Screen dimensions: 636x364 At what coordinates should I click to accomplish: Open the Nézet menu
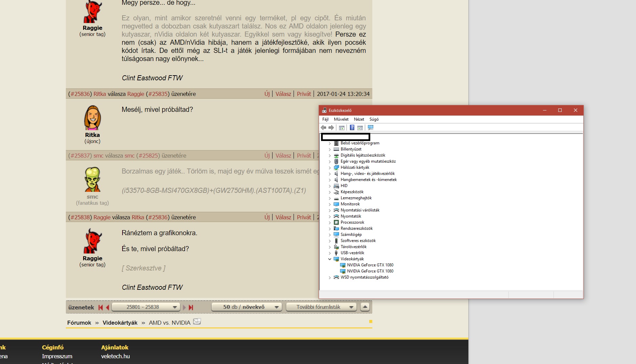pos(359,119)
